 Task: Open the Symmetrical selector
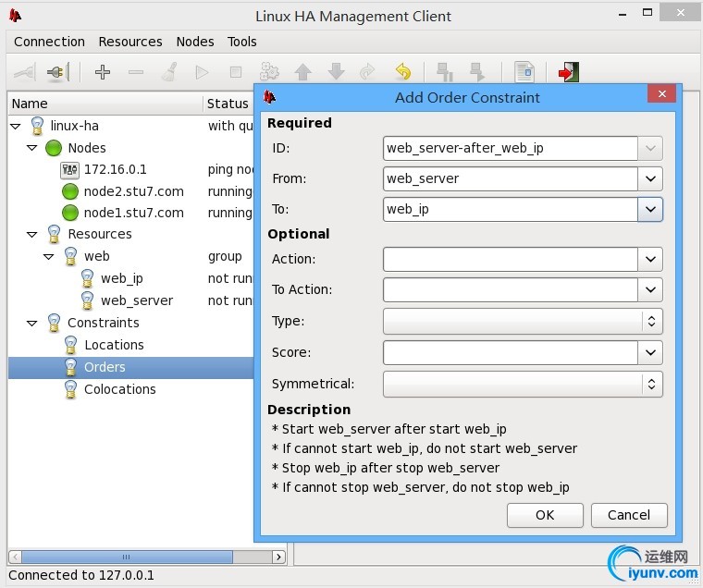(x=523, y=384)
